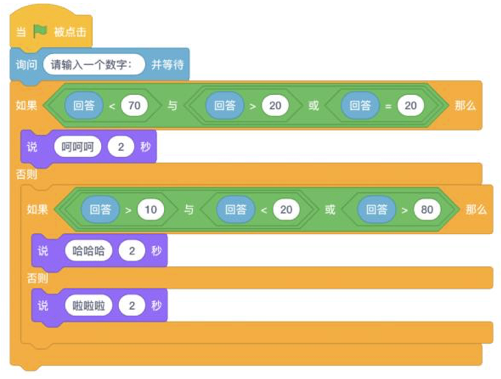Click the green flag icon in hat block
This screenshot has height=379, width=501.
point(40,32)
